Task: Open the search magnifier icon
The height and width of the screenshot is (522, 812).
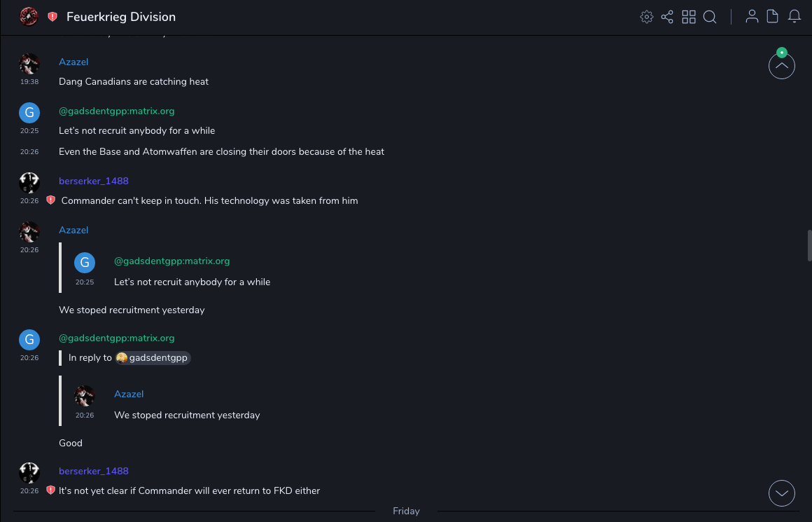Action: (x=710, y=17)
